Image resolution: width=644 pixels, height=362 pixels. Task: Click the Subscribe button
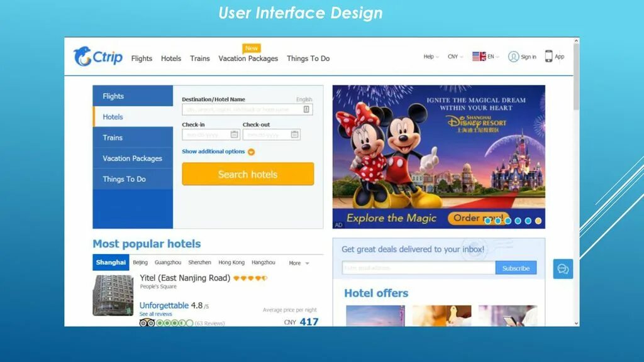click(x=516, y=268)
